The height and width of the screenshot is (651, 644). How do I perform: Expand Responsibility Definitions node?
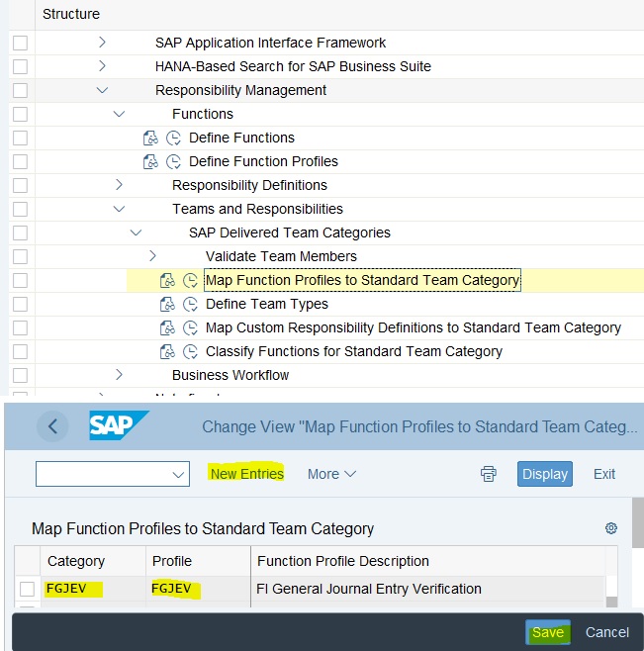(x=119, y=185)
